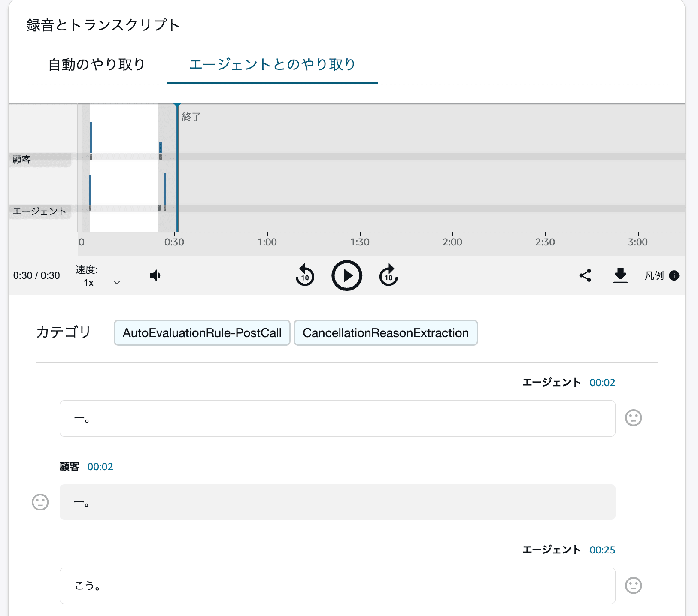Click the 録音とトランスクリプト heading

point(103,25)
